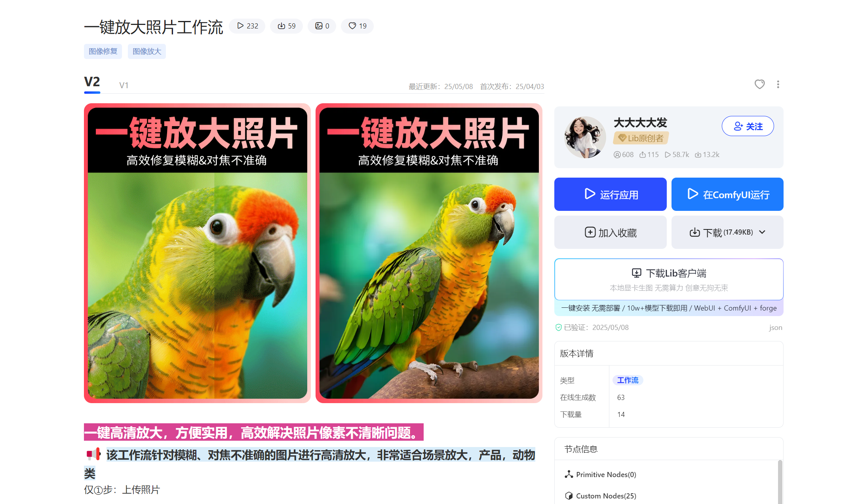Open the three-dot more options menu
The width and height of the screenshot is (858, 504).
point(778,84)
